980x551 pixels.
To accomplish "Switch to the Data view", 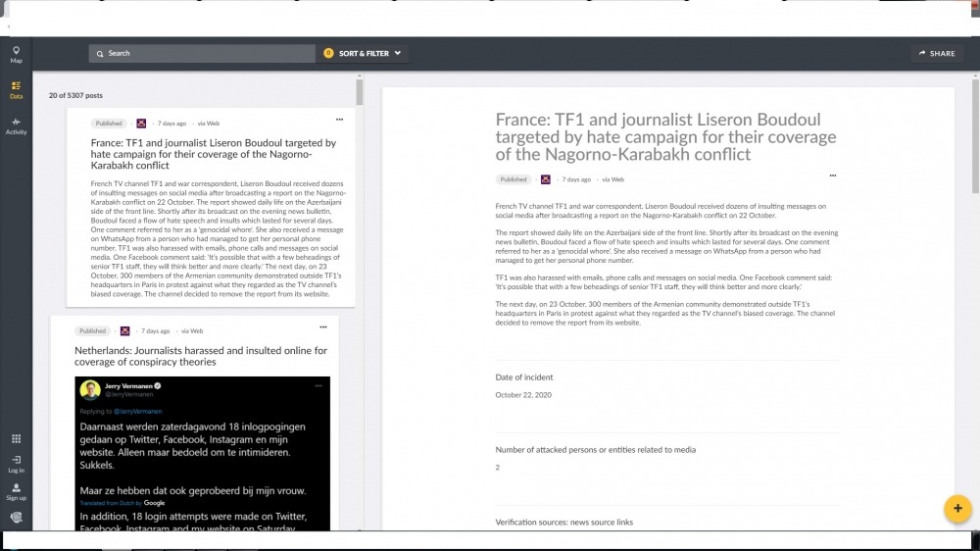I will (17, 90).
